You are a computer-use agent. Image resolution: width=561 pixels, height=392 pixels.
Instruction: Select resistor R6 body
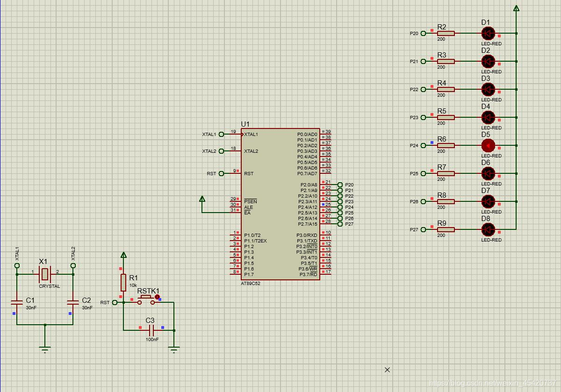pyautogui.click(x=446, y=145)
